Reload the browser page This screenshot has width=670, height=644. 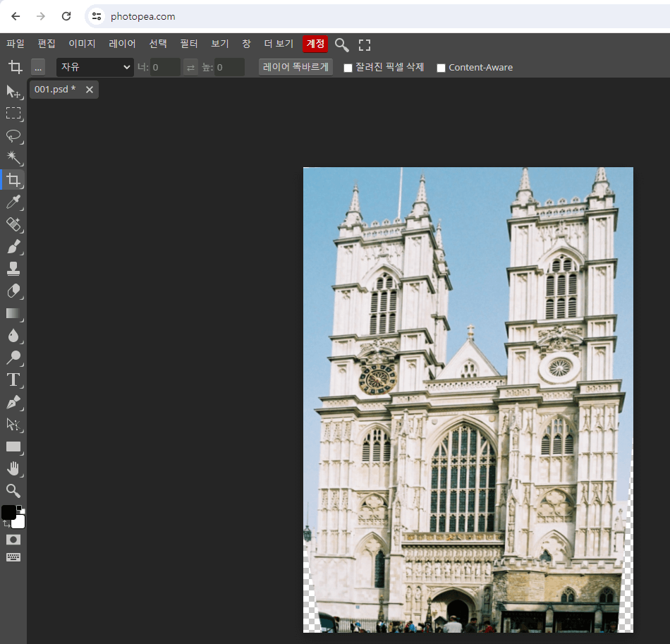(x=66, y=16)
